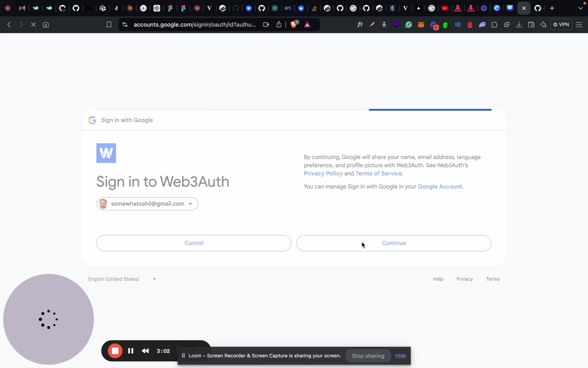Expand the tab list chevron at the top right
Viewport: 588px width, 368px height.
581,8
